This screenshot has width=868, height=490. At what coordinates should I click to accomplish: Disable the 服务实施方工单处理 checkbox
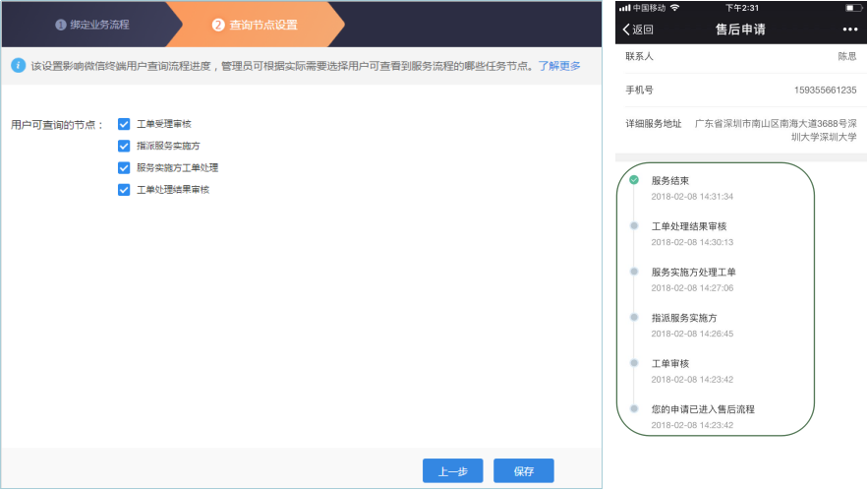tap(124, 168)
